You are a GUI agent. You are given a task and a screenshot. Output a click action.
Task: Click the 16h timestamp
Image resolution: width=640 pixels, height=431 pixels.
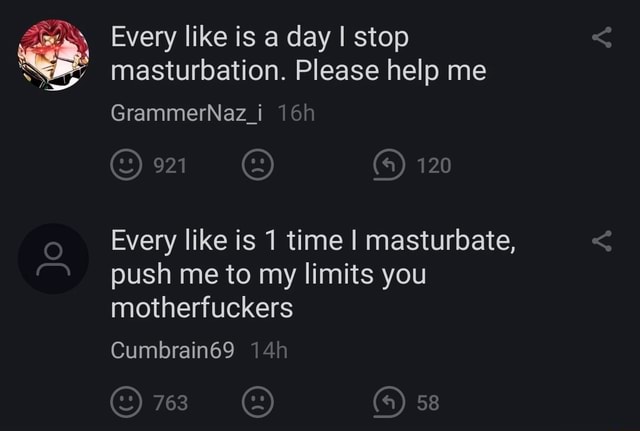click(296, 113)
